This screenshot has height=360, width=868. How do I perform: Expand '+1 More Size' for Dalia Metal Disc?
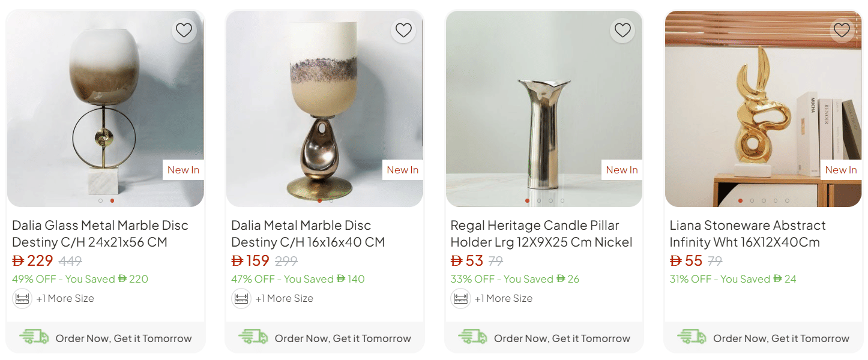pos(284,298)
